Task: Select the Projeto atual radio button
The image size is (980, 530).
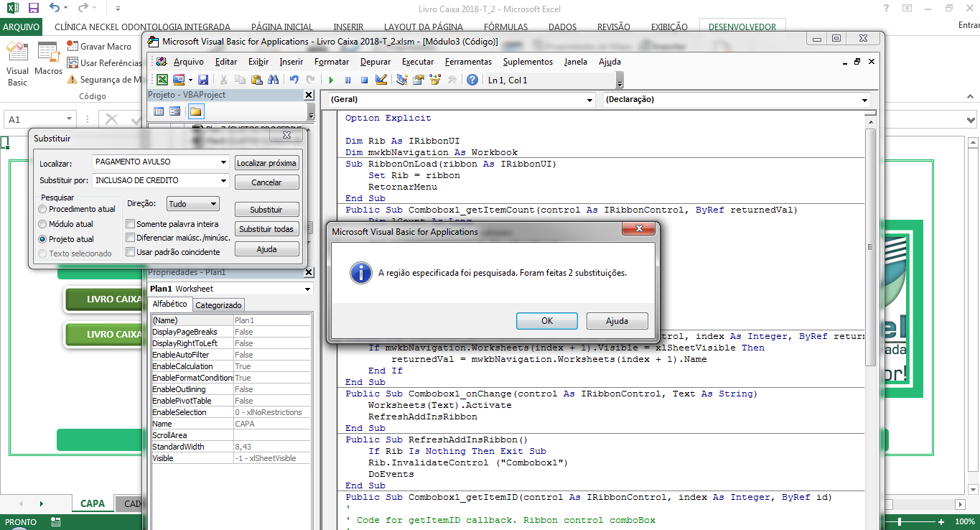Action: point(43,239)
